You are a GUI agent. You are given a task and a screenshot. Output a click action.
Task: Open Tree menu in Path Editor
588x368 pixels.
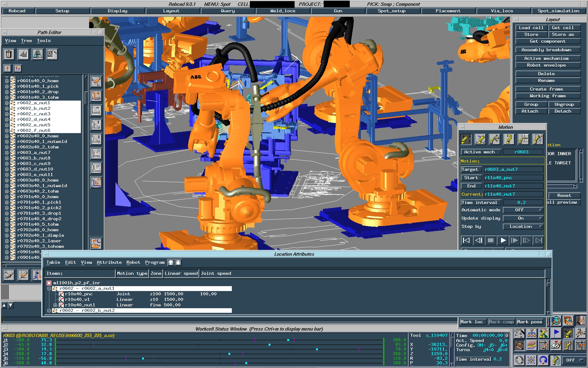26,41
